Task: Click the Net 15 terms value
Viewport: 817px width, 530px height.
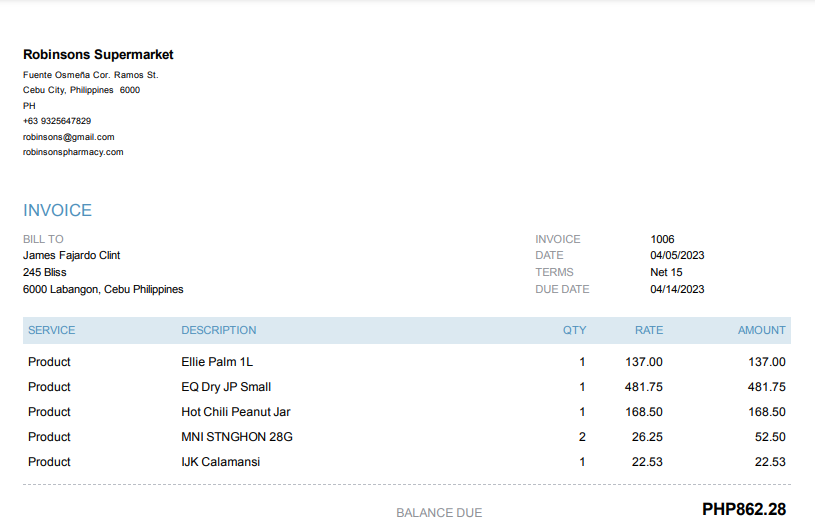Action: 666,272
